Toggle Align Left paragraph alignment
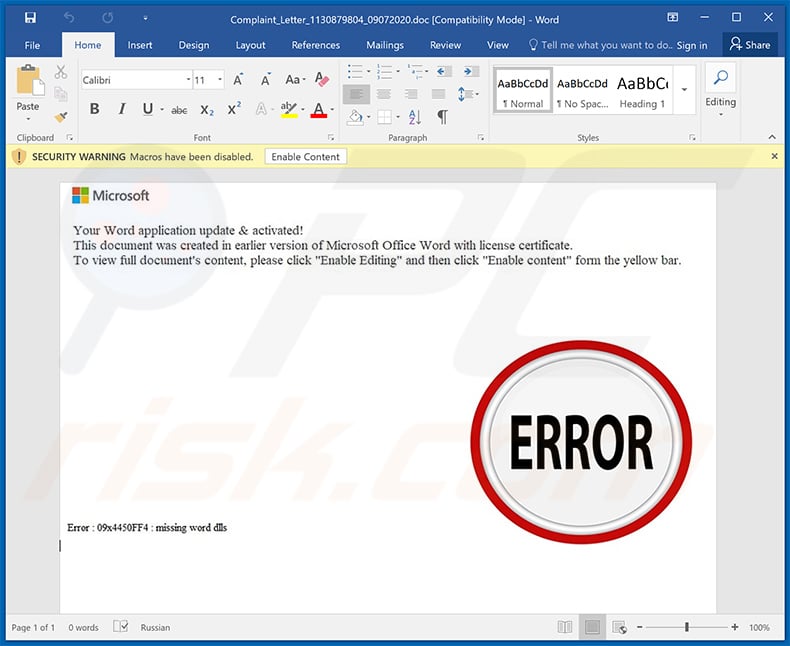 point(356,94)
